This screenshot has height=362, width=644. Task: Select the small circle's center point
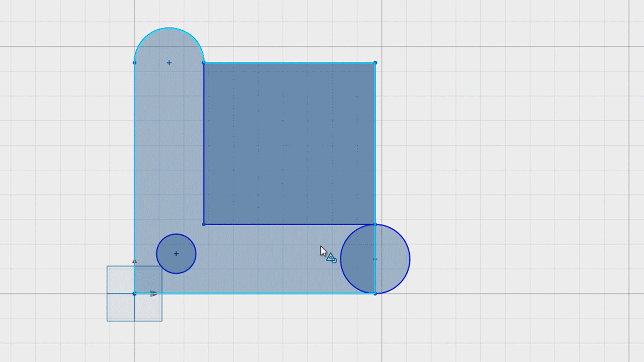176,254
